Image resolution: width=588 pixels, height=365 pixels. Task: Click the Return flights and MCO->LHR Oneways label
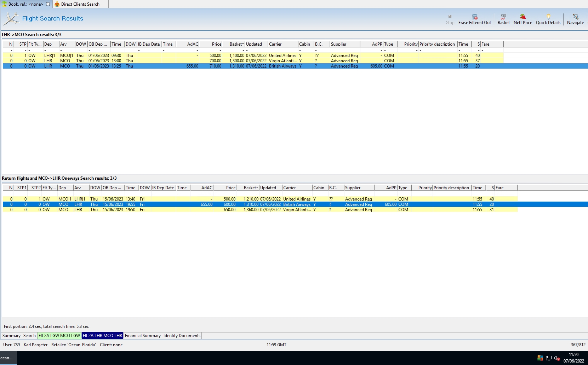pos(59,178)
